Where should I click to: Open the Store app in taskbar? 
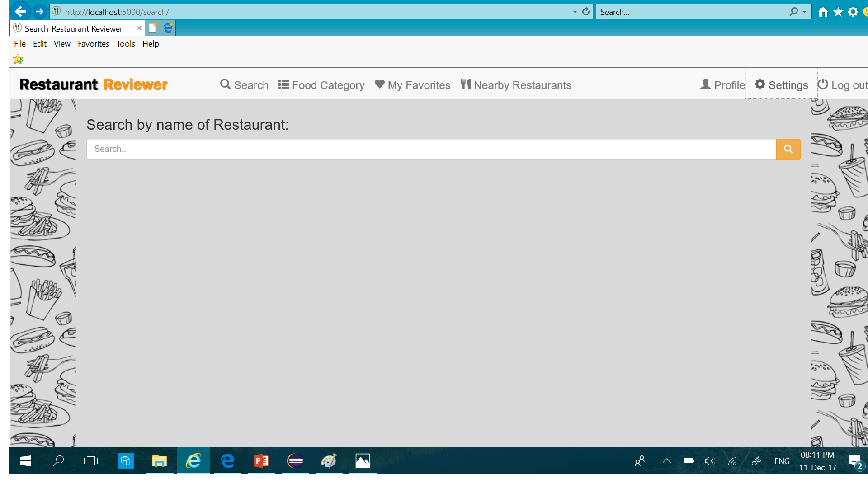point(125,461)
